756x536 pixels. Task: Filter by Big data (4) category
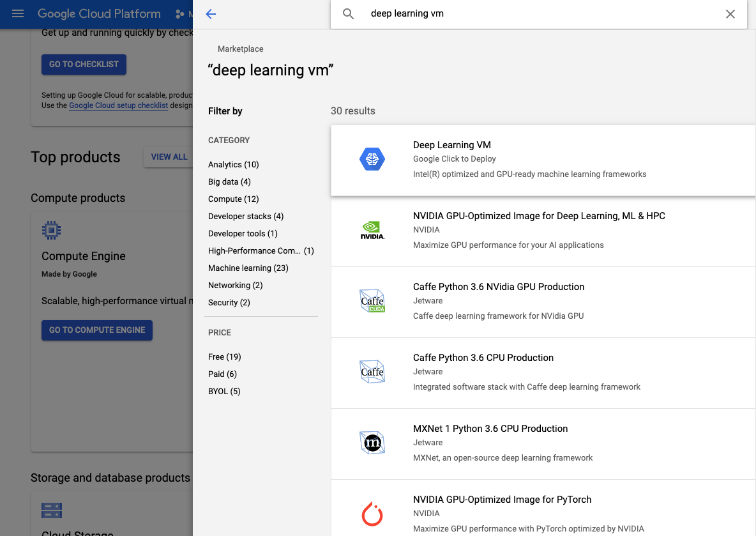pos(229,182)
